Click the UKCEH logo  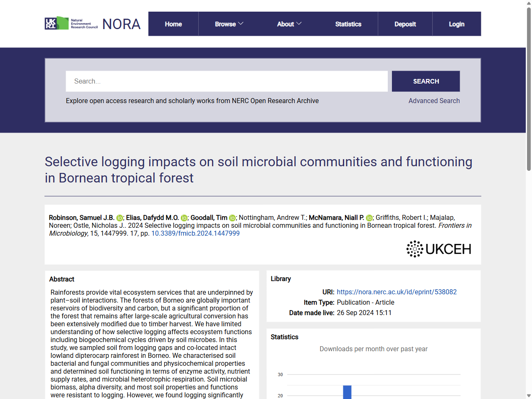[438, 249]
